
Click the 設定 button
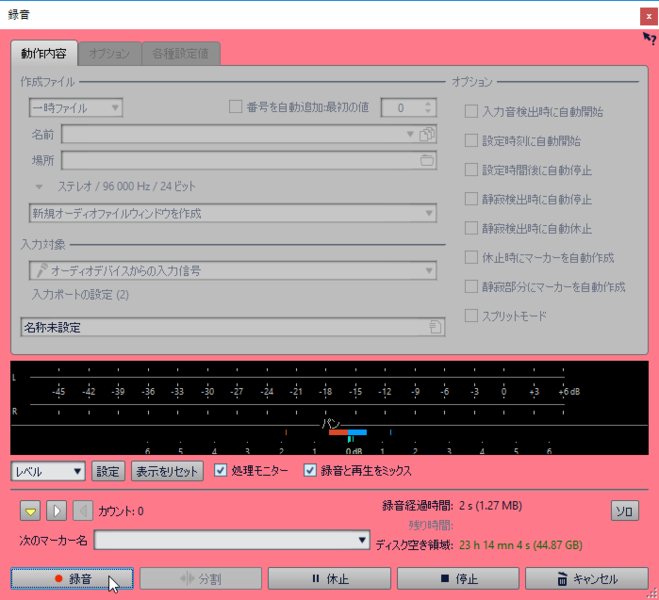(108, 471)
